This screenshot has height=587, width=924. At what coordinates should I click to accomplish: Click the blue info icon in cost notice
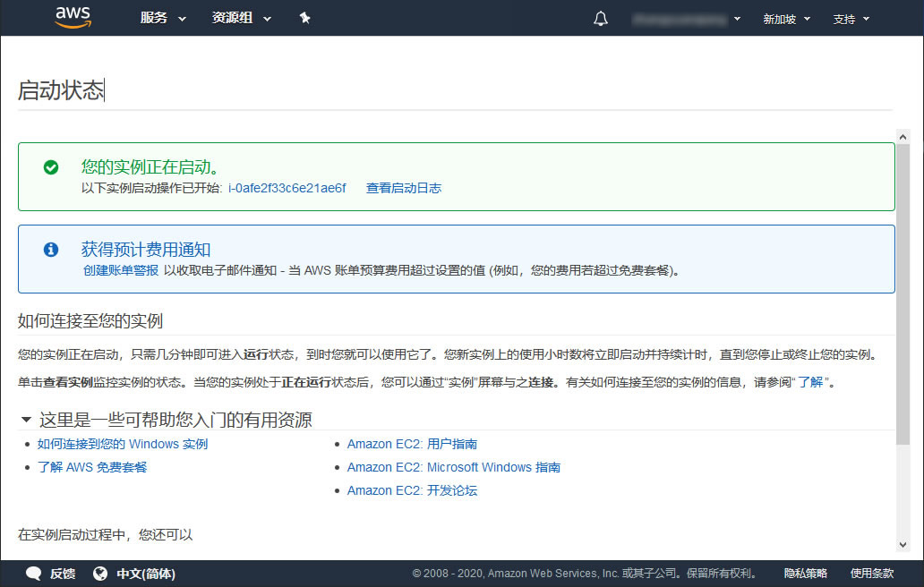pyautogui.click(x=51, y=250)
